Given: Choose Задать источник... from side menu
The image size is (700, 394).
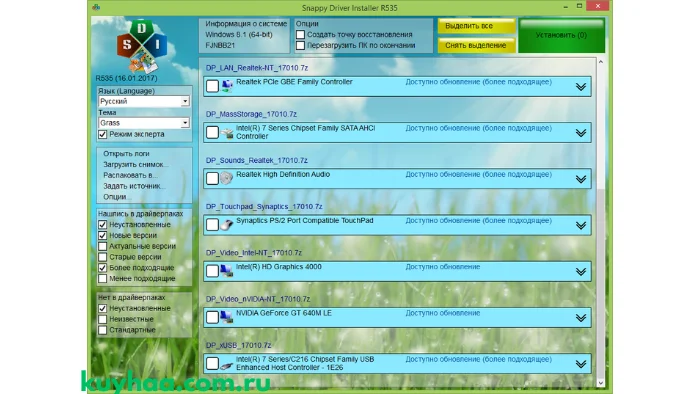Looking at the screenshot, I should 134,186.
